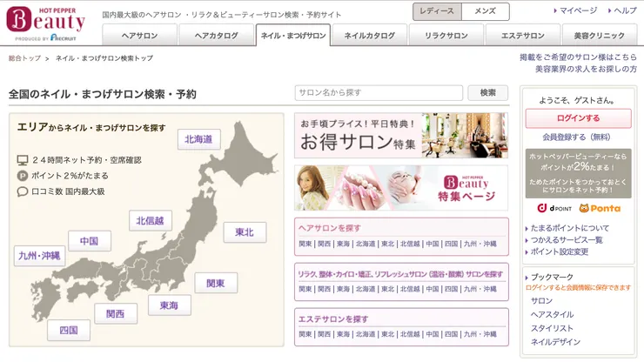Open つかえるサービス一覧 link

click(x=566, y=240)
